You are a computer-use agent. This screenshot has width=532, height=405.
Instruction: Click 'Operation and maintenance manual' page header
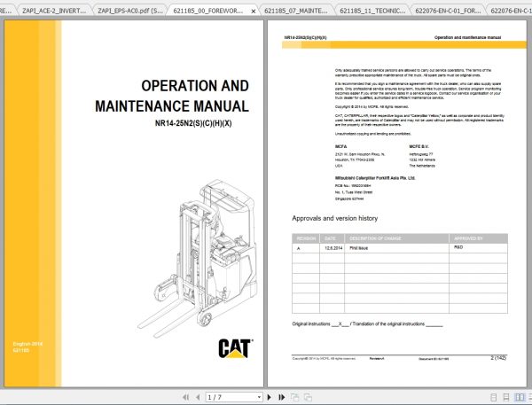(467, 37)
